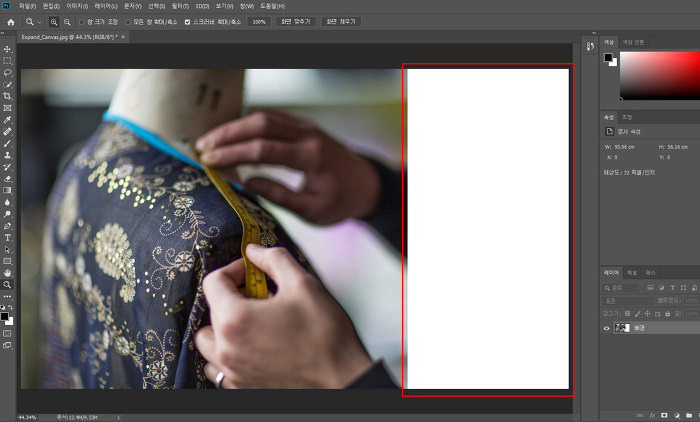
Task: Select the Frame tool
Action: pyautogui.click(x=7, y=108)
